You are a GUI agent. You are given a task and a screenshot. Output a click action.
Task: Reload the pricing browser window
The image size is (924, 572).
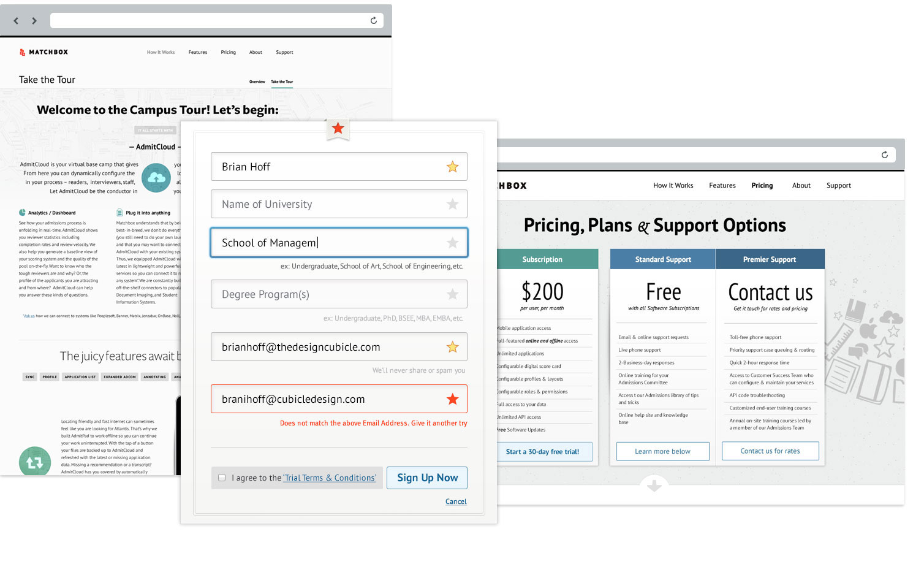coord(885,154)
